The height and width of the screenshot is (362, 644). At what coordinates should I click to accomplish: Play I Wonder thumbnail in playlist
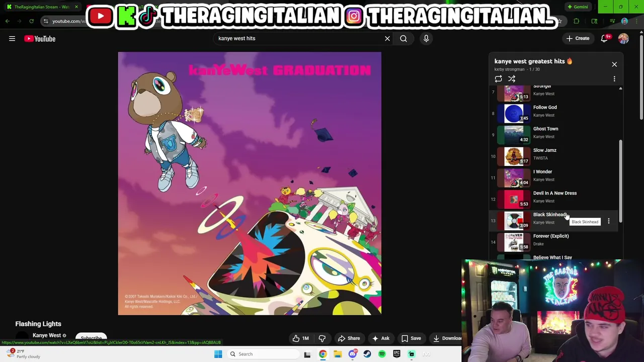pos(514,177)
